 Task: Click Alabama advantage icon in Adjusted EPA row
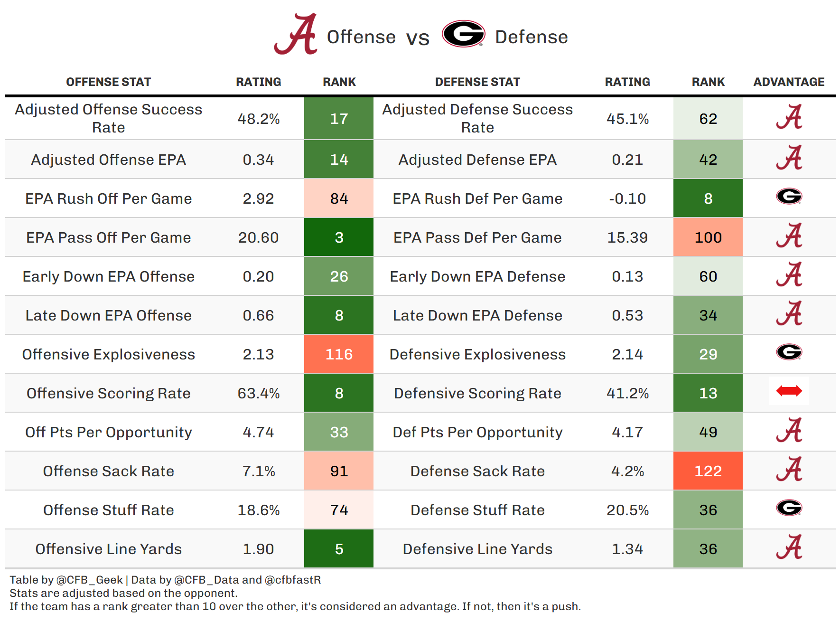click(789, 158)
